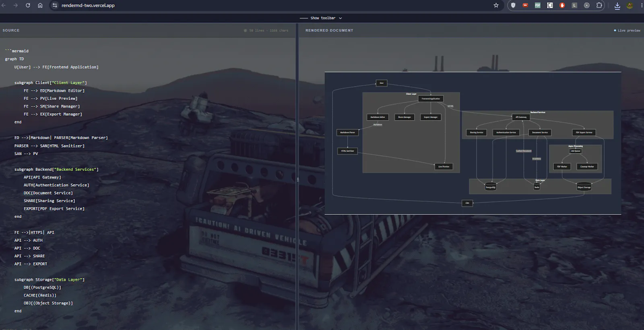
Task: View site information for rendermd-two.vercel.app
Action: pyautogui.click(x=55, y=5)
